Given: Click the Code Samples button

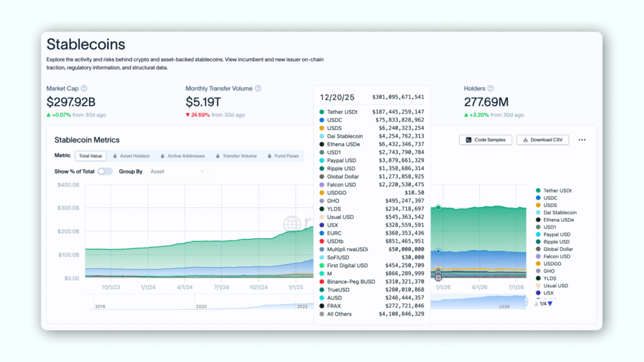Looking at the screenshot, I should (486, 140).
